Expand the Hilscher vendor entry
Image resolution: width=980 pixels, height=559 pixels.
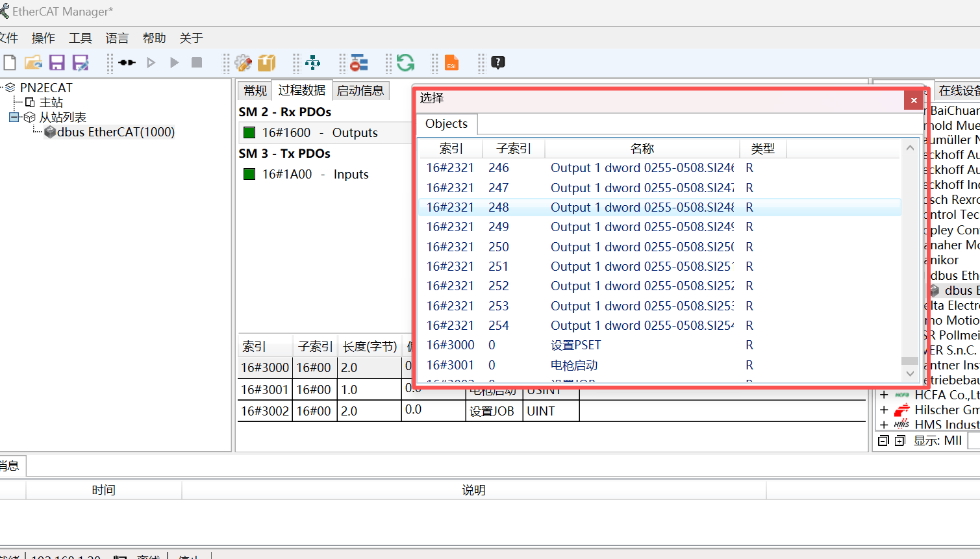(x=884, y=410)
